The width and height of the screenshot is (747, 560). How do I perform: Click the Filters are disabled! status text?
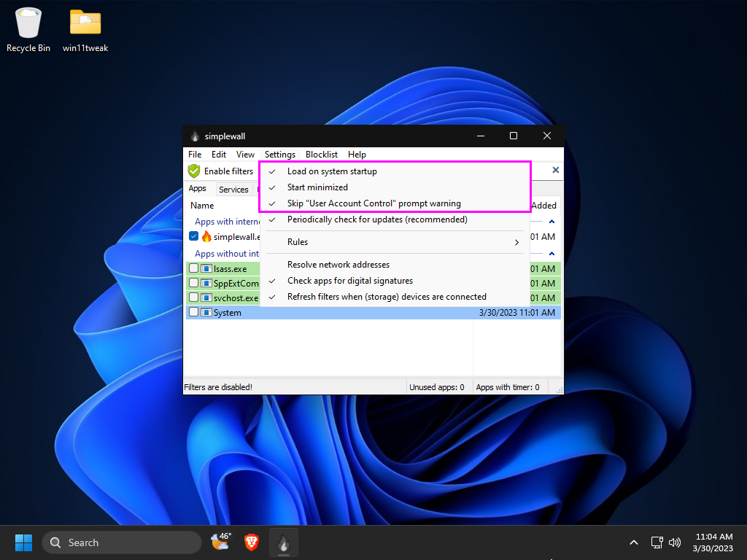click(x=218, y=387)
